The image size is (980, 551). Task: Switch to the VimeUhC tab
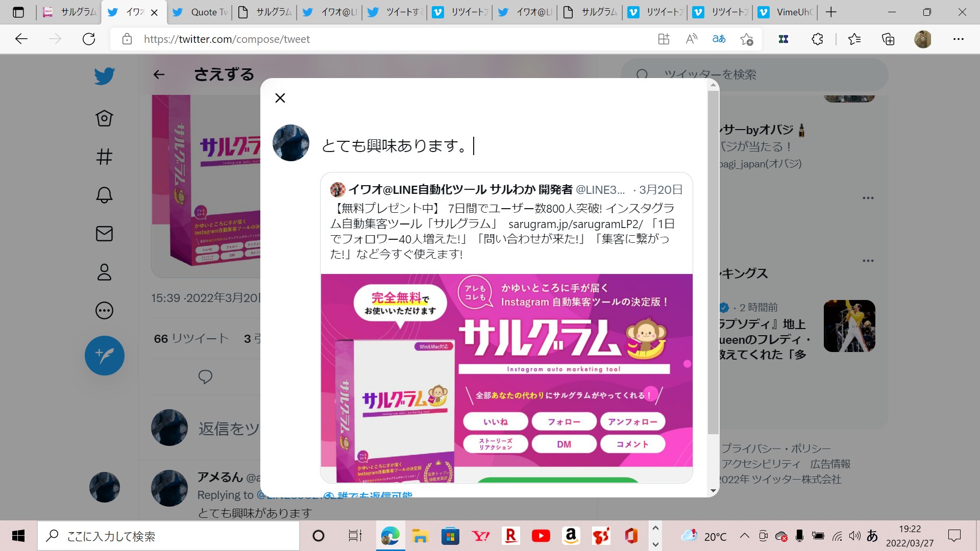[x=786, y=12]
